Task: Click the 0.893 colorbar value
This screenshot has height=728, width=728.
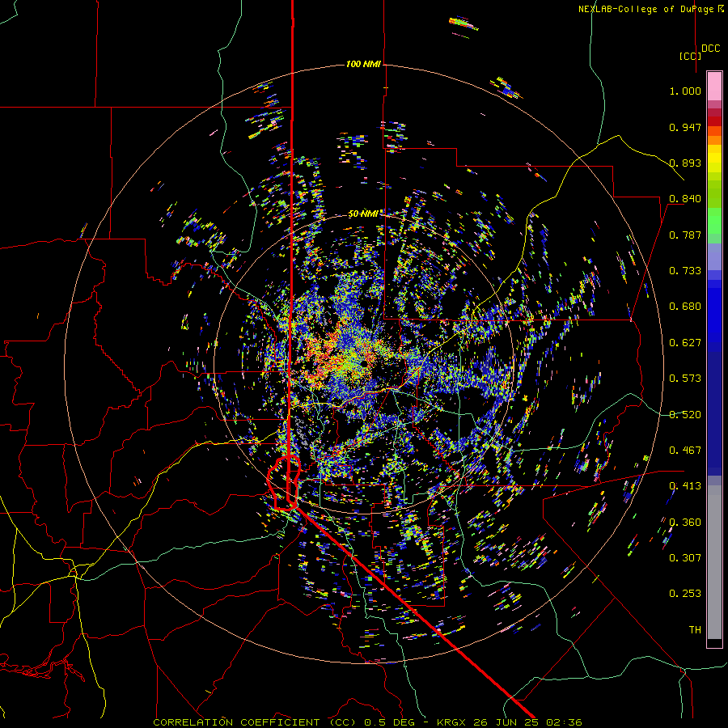Action: 685,163
